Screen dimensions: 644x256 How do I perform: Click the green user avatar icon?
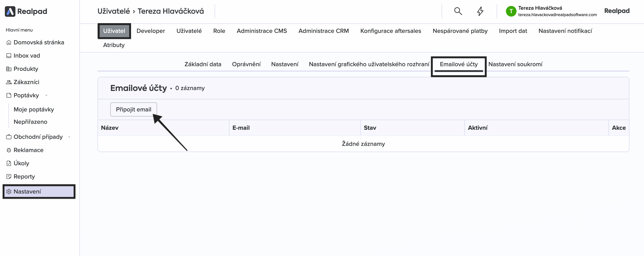click(x=511, y=11)
